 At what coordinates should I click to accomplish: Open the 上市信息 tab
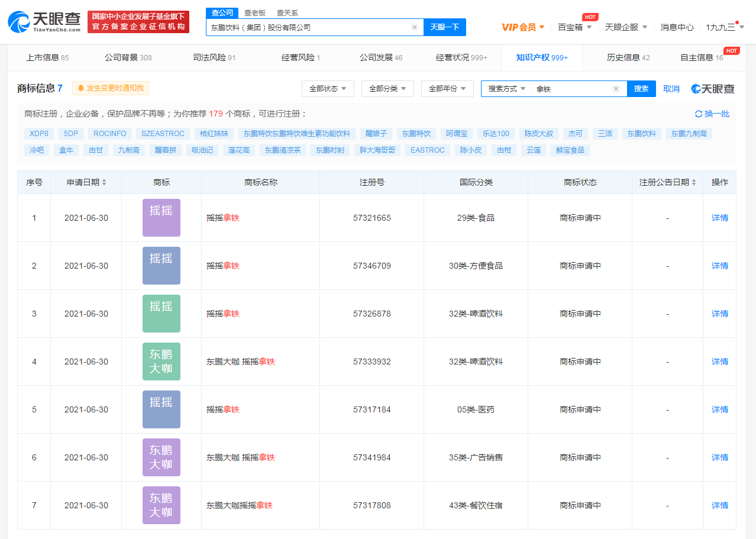[47, 57]
